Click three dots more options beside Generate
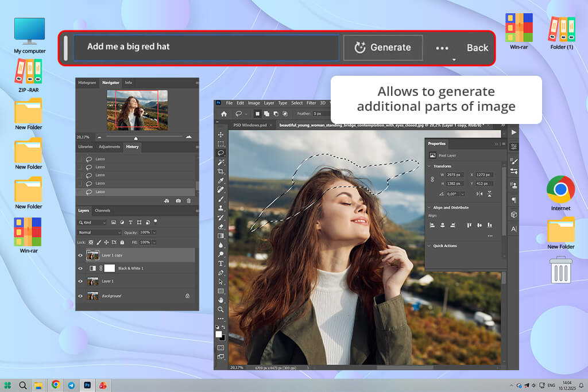Screen dimensions: 588x392 [442, 48]
